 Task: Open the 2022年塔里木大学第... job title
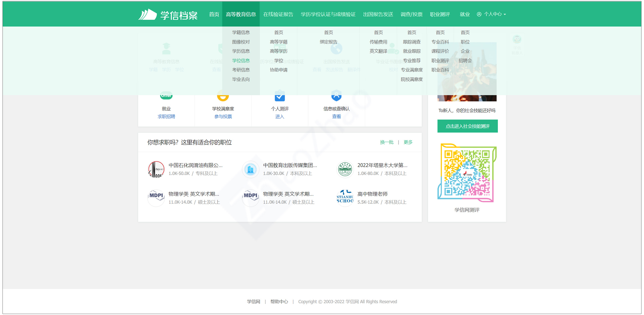[382, 165]
